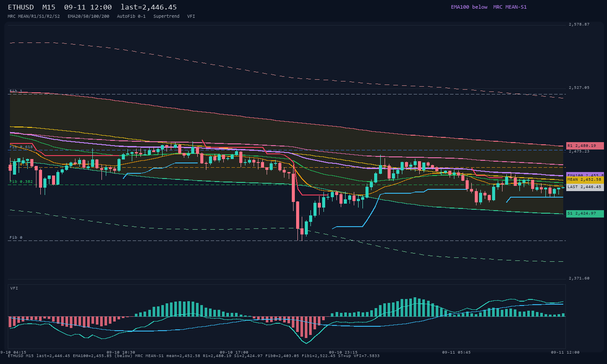Viewport: 607px width, 364px height.
Task: Click the 09-10 10:30 time axis label
Action: pyautogui.click(x=121, y=352)
